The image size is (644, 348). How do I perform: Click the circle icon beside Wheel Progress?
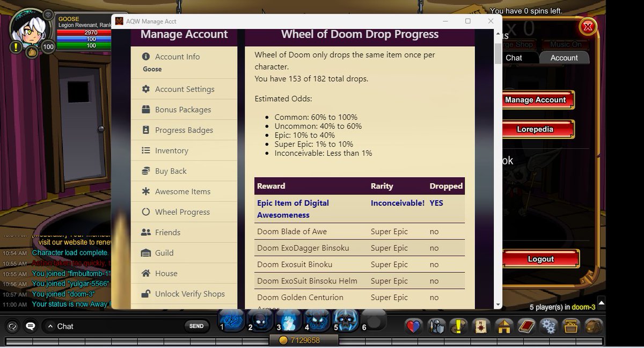[145, 212]
